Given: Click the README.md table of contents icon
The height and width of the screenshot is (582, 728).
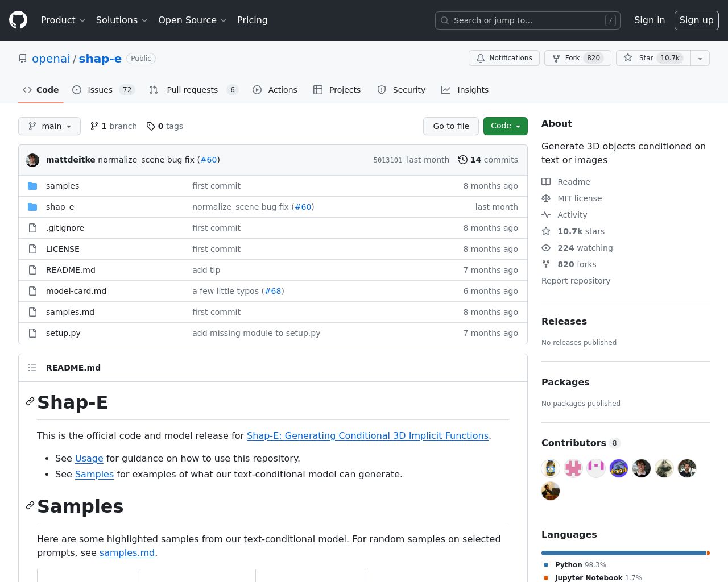Looking at the screenshot, I should coord(32,368).
